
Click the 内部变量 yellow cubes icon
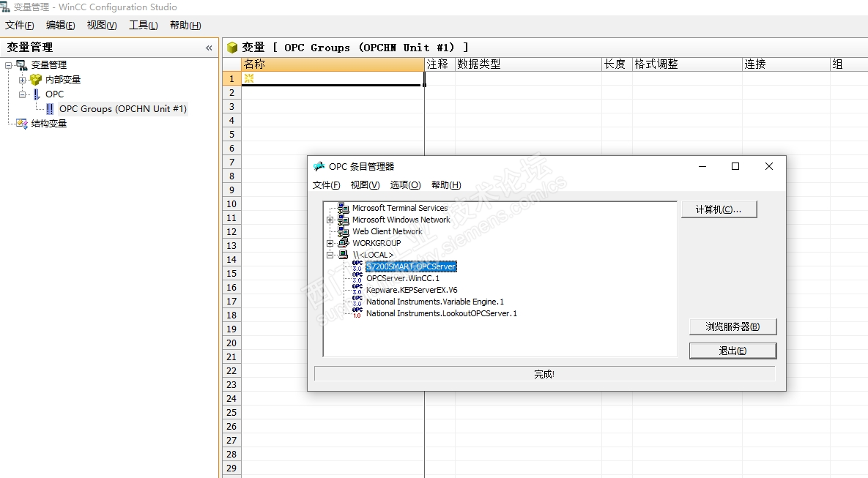tap(36, 80)
